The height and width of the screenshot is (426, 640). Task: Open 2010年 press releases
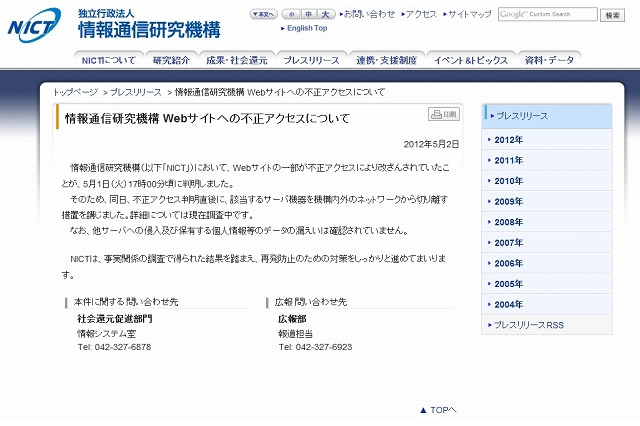(x=547, y=181)
